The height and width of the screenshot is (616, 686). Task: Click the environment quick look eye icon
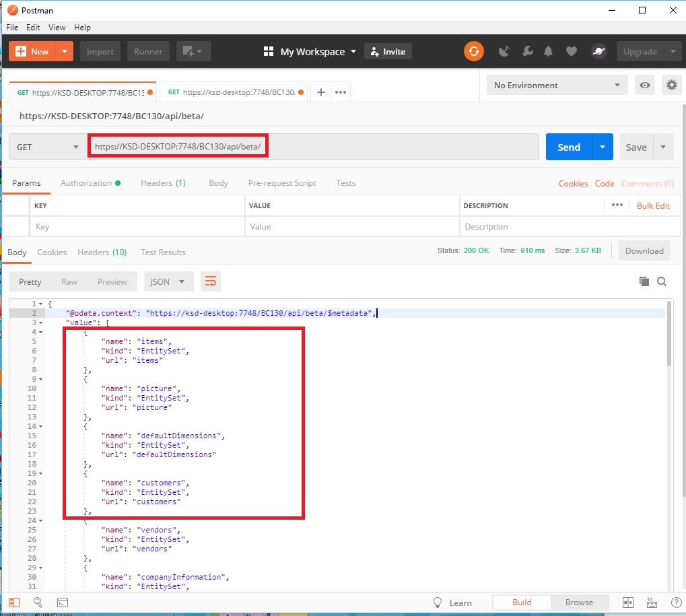point(645,85)
